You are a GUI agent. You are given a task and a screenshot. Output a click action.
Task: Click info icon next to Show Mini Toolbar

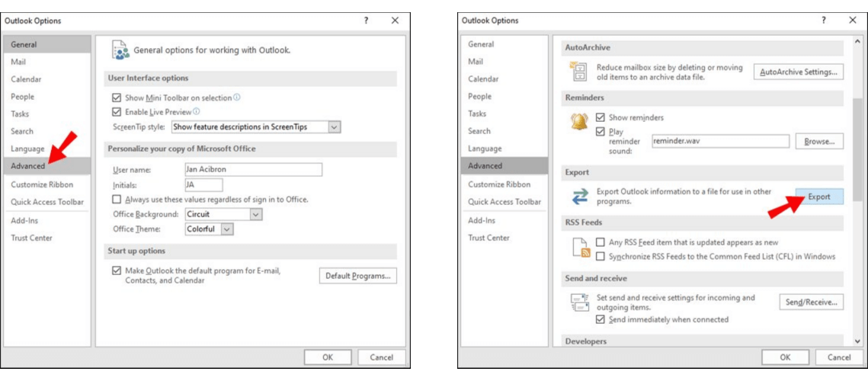[237, 98]
